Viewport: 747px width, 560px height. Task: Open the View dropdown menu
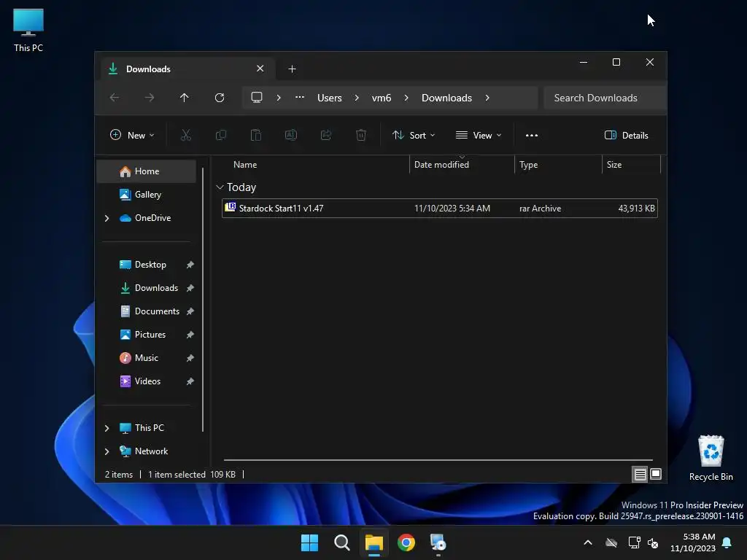[479, 135]
